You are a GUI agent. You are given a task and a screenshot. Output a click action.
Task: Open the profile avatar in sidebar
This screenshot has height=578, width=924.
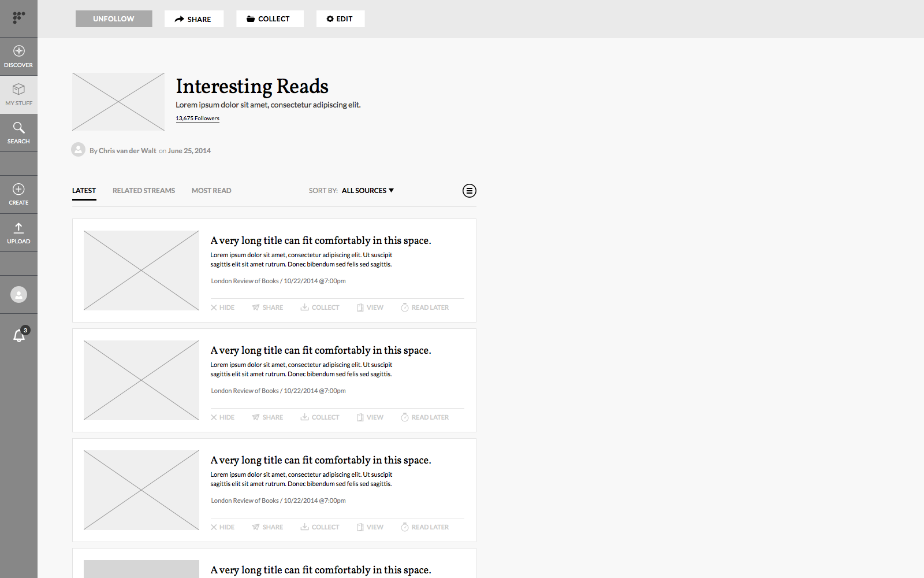click(18, 295)
